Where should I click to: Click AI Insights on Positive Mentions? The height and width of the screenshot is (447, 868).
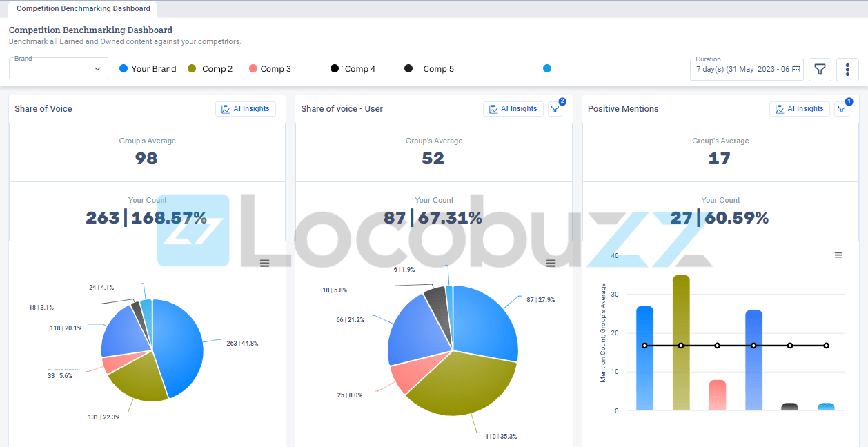click(x=800, y=109)
